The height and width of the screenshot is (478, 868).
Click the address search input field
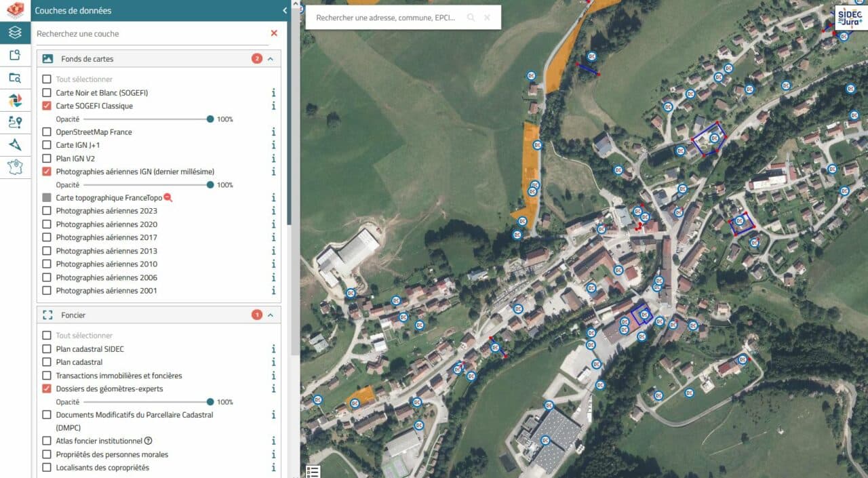click(387, 17)
